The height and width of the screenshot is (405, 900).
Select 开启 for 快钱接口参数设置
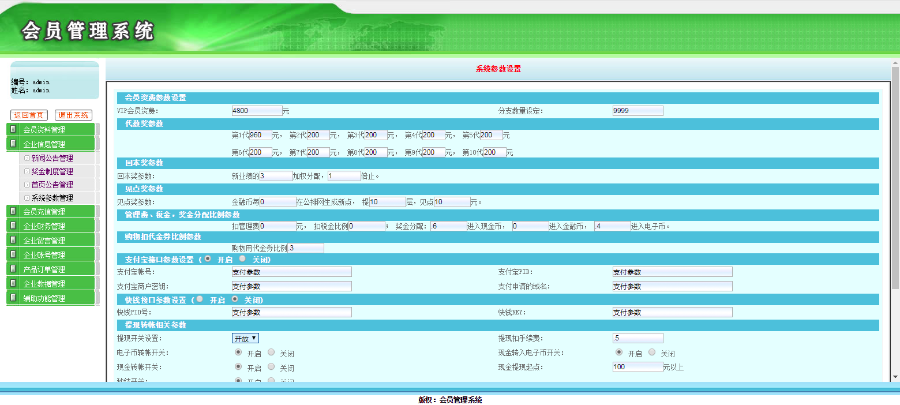[199, 299]
